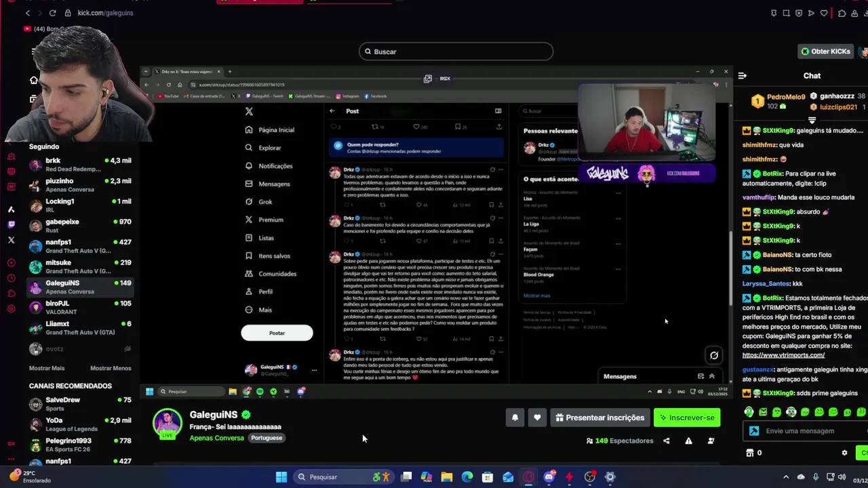The height and width of the screenshot is (488, 868).
Task: Open recommended channel SalveDrew
Action: [x=81, y=404]
